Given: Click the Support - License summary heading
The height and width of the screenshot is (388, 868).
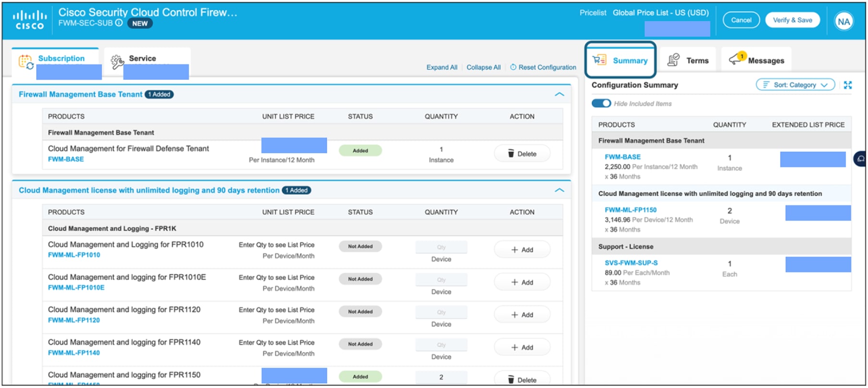Looking at the screenshot, I should coord(626,247).
